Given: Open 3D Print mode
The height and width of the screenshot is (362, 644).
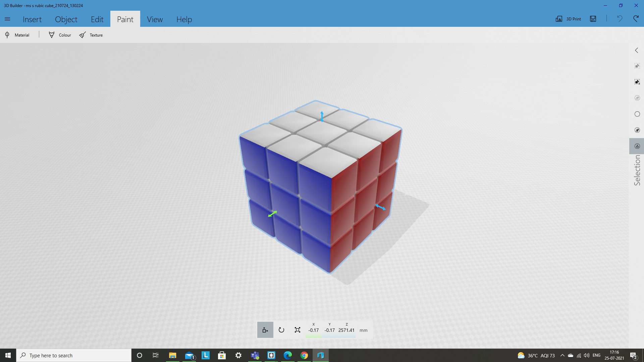Looking at the screenshot, I should click(x=568, y=19).
